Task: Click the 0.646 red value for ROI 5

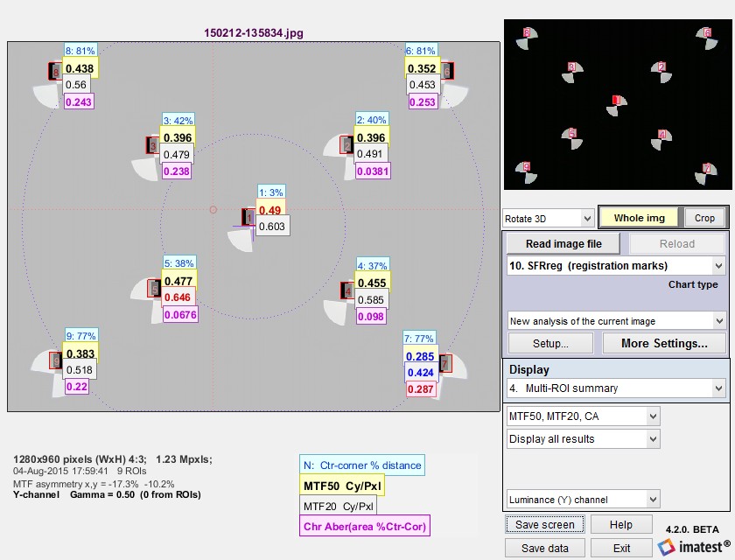Action: click(x=178, y=297)
